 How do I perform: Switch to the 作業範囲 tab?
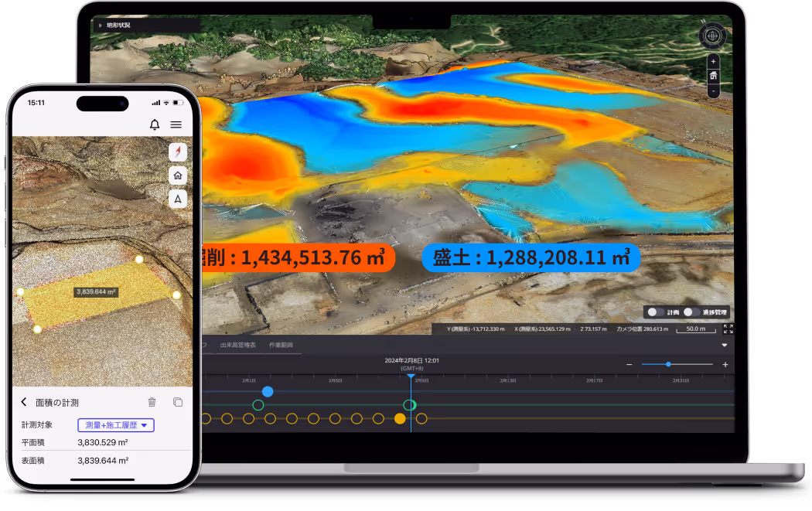point(281,345)
